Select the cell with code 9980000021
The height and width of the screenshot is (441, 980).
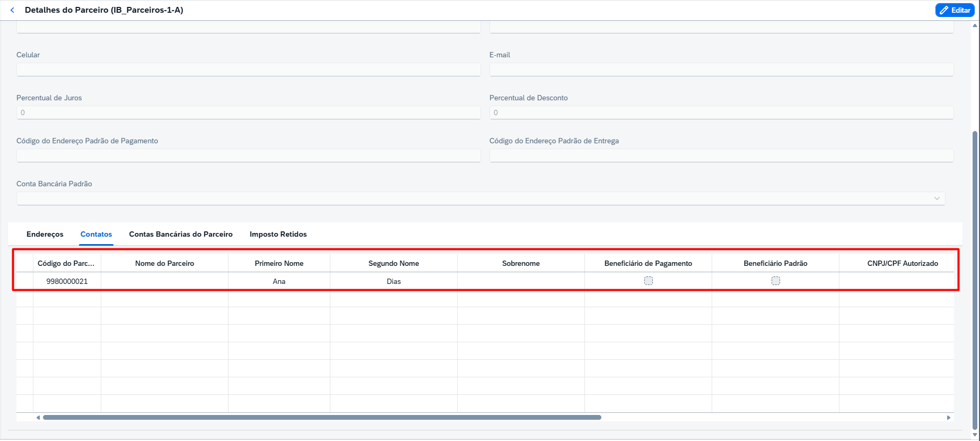coord(67,281)
